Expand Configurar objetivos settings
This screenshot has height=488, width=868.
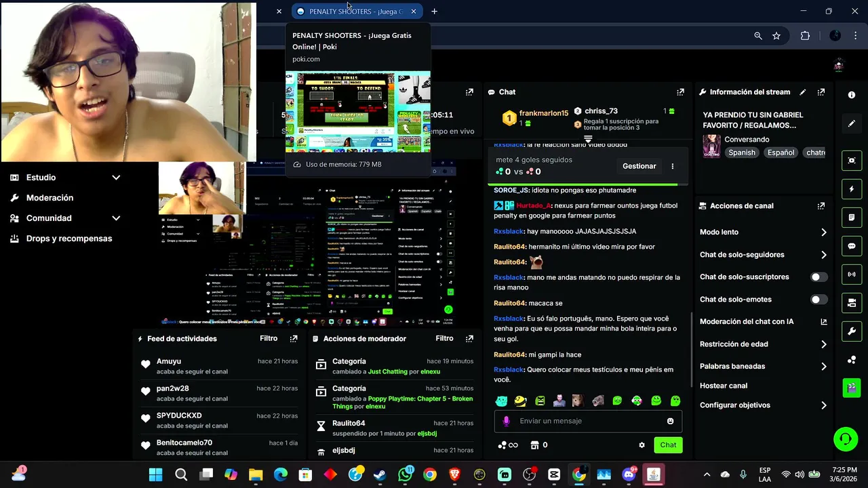(x=823, y=405)
